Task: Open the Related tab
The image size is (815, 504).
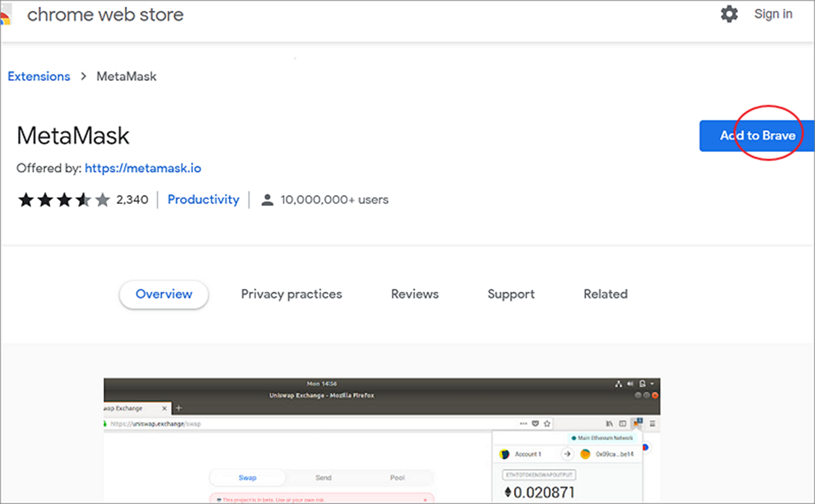Action: coord(606,294)
